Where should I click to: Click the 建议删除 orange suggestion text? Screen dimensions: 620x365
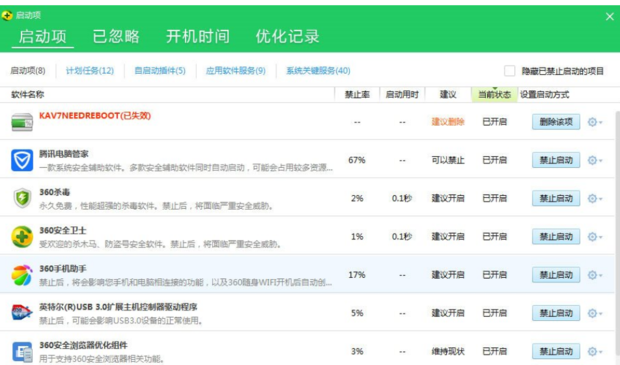coord(448,122)
